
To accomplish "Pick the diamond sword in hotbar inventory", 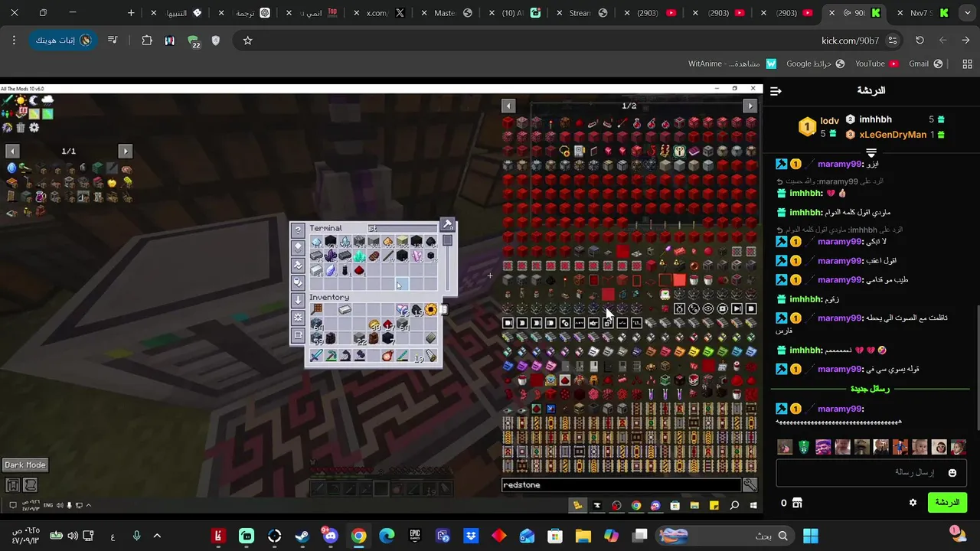I will (x=316, y=356).
